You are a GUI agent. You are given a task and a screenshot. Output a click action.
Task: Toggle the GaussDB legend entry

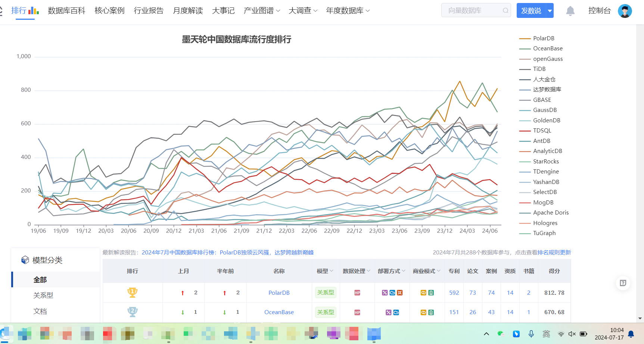coord(538,110)
